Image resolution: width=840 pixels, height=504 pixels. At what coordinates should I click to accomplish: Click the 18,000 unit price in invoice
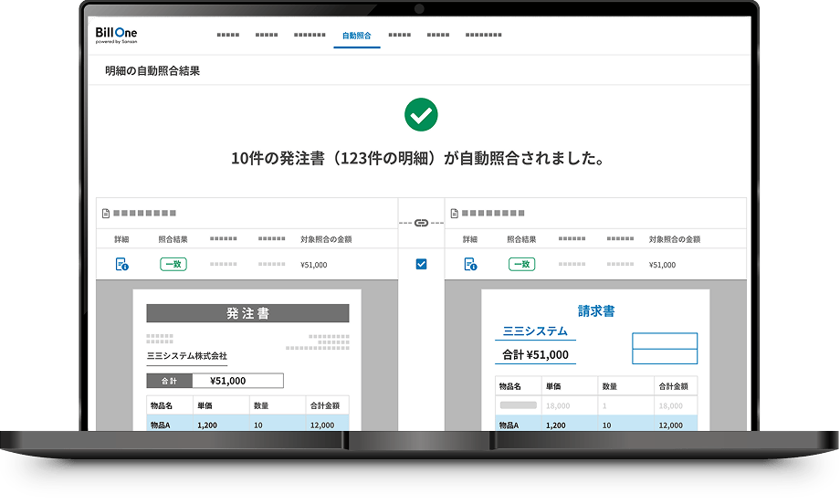(558, 406)
